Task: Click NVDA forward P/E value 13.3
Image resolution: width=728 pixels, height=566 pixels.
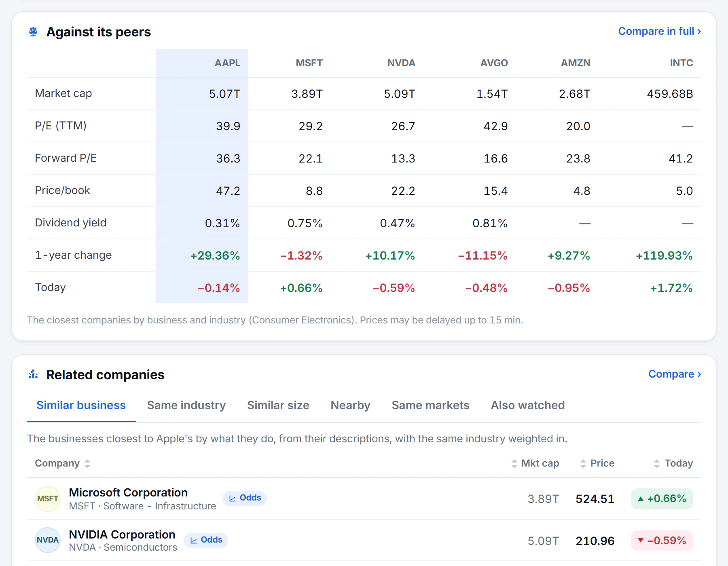Action: pos(403,158)
